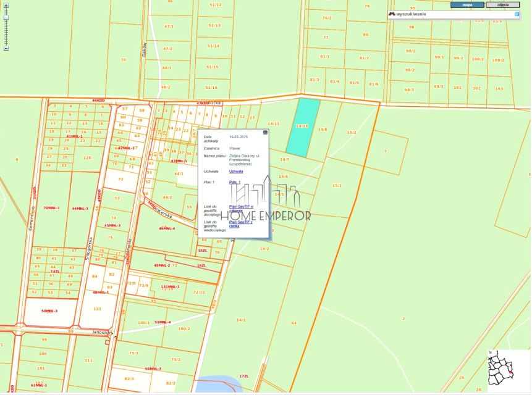Open the Plan GeoTIF z ramką link
Screen dimensions: 532x395
(240, 224)
